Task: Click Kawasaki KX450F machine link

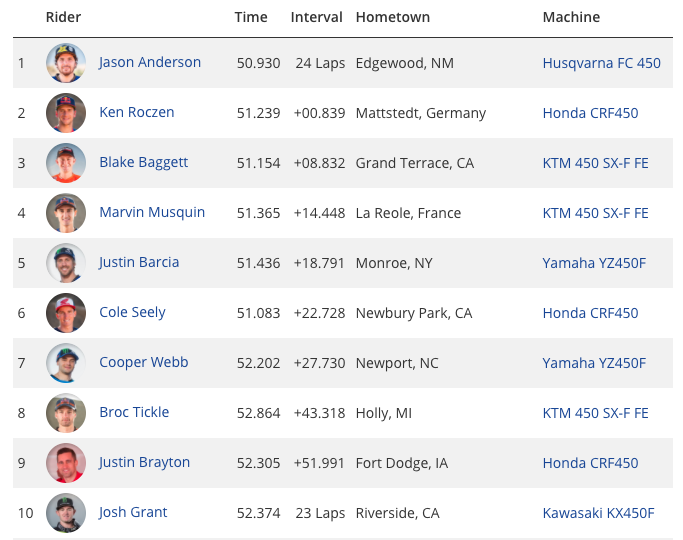Action: coord(598,513)
